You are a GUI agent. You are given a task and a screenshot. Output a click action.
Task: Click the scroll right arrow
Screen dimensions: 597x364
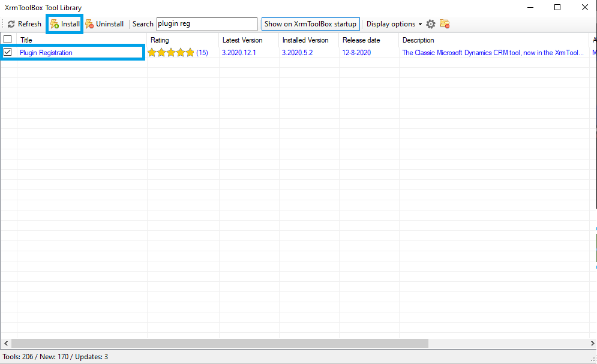(592, 343)
